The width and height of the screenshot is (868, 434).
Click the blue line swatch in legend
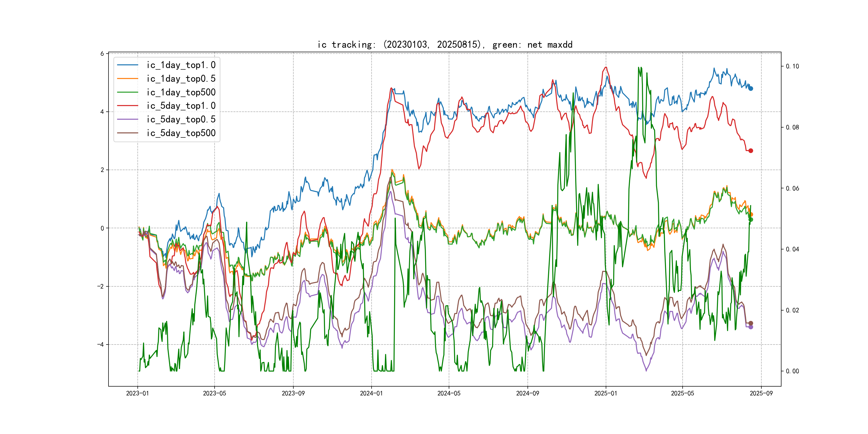127,65
